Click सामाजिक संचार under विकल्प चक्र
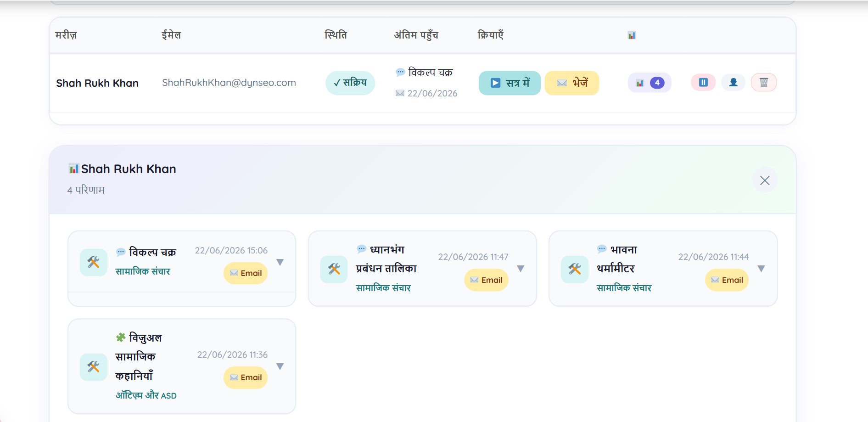Viewport: 868px width, 422px height. [x=143, y=271]
